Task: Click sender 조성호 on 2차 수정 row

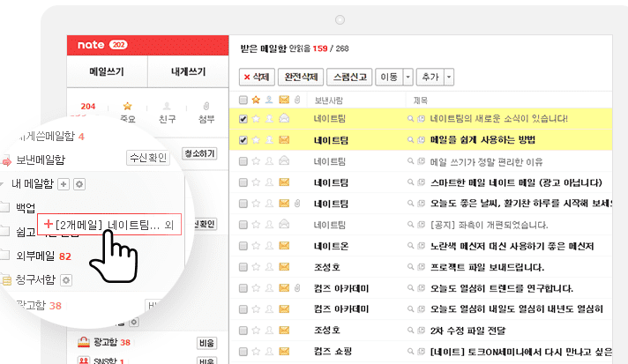Action: pos(327,331)
